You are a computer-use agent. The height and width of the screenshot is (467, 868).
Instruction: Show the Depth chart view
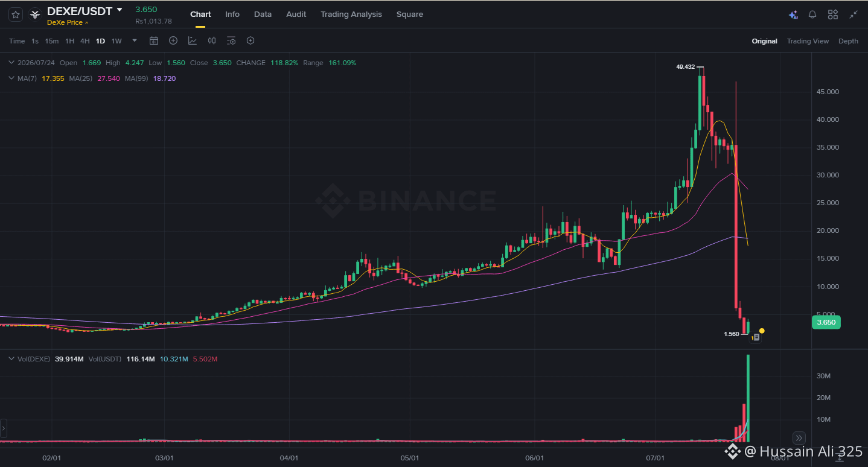pos(848,41)
